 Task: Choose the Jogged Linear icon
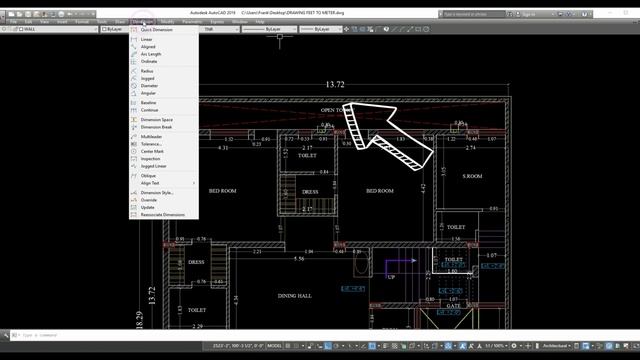coord(134,166)
